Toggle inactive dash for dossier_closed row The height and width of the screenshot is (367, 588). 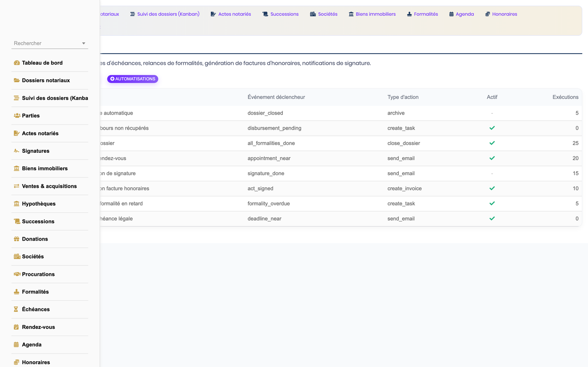(x=492, y=113)
